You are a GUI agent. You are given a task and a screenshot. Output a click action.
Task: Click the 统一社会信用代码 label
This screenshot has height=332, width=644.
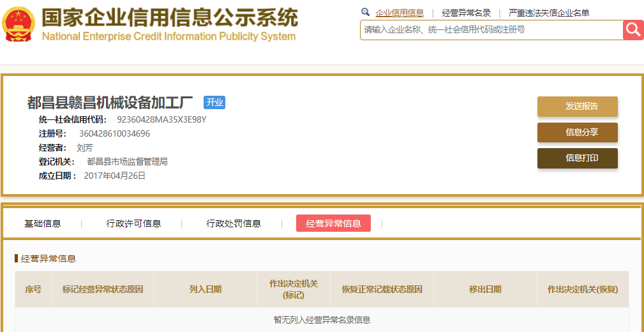[x=72, y=120]
